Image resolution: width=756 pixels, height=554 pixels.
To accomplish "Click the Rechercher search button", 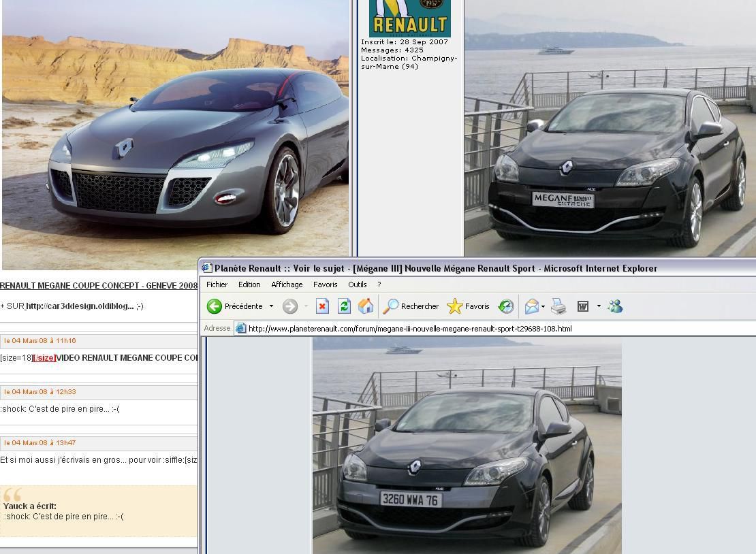I will (x=411, y=306).
